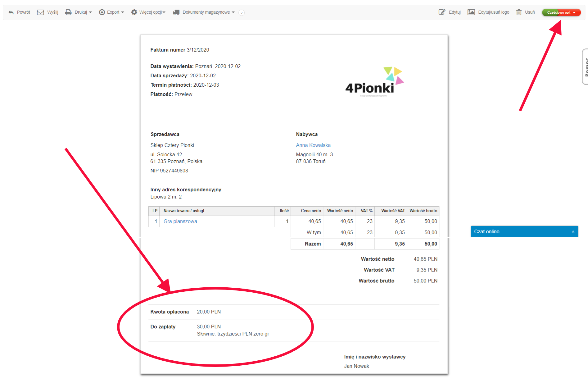Click the Edytuj/usuń logo image icon
588x379 pixels.
(x=471, y=12)
